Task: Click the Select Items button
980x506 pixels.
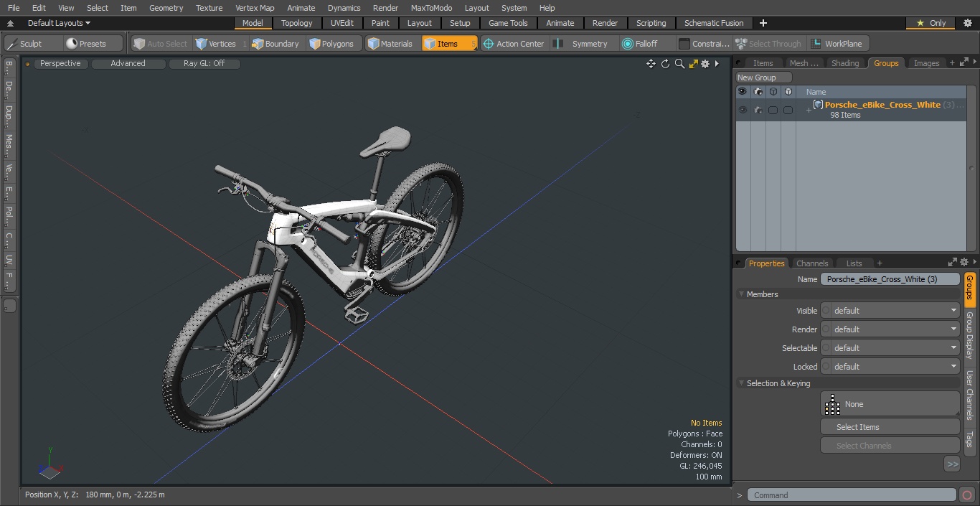Action: coord(890,427)
